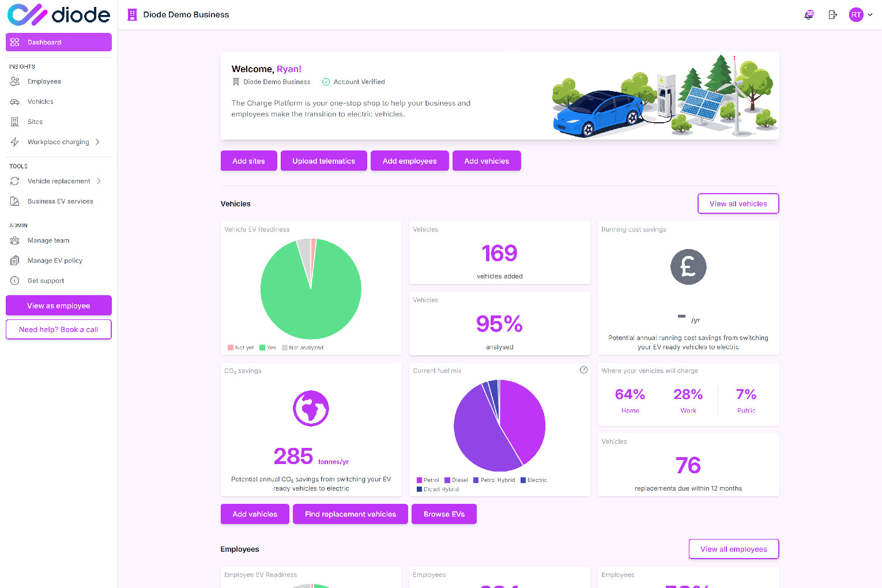Expand the Workplace charging chevron
Screen dimensions: 882x588
[97, 142]
